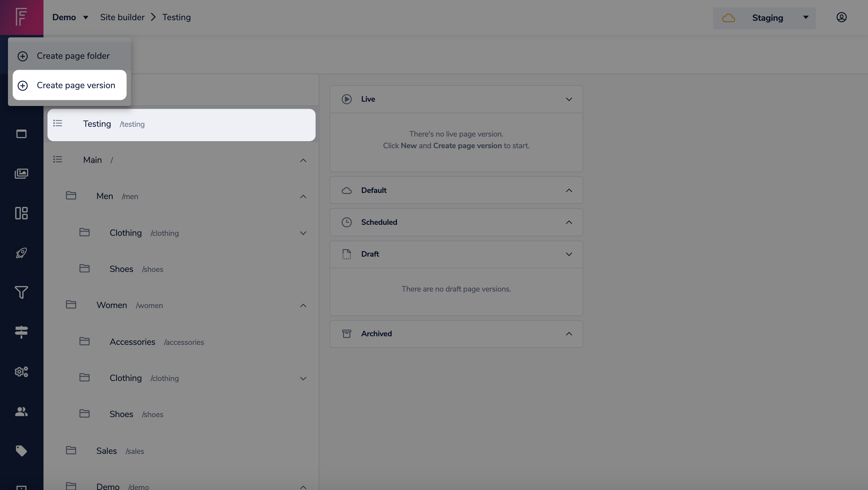Open the users sidebar icon
This screenshot has width=868, height=490.
click(x=21, y=412)
